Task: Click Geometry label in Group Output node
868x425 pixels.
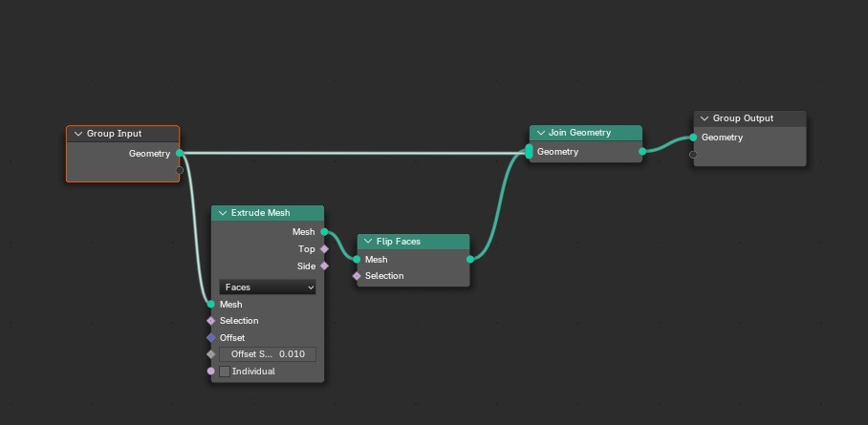Action: point(722,138)
